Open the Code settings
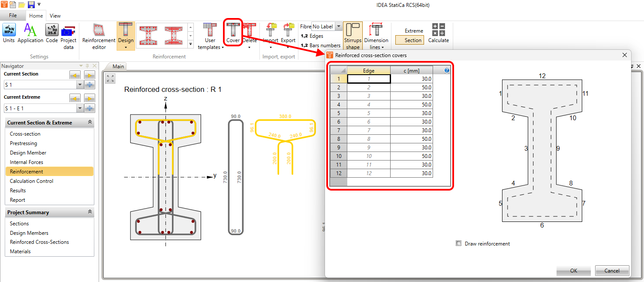Viewport: 644px width, 282px height. click(52, 33)
